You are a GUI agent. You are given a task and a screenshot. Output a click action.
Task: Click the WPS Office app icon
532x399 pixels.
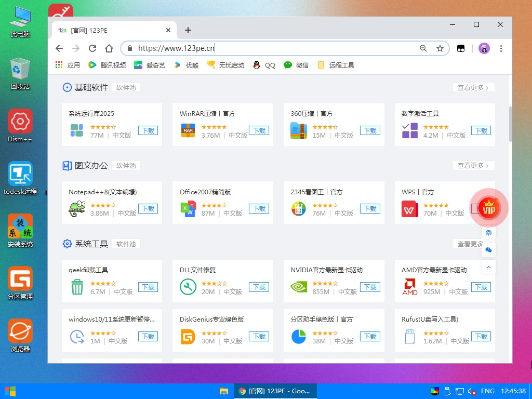(409, 209)
